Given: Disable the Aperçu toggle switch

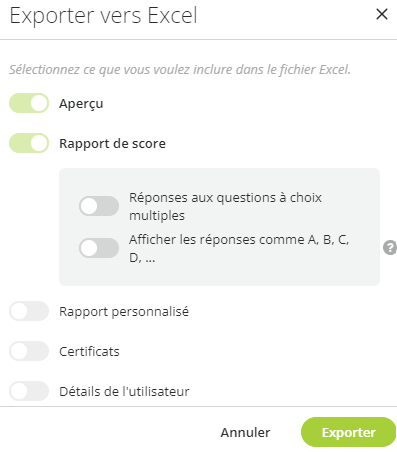Looking at the screenshot, I should click(29, 103).
